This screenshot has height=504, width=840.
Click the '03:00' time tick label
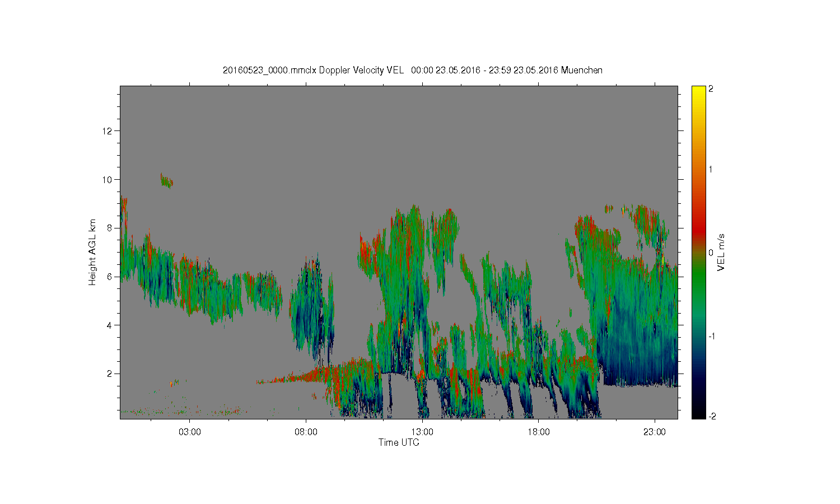(189, 432)
